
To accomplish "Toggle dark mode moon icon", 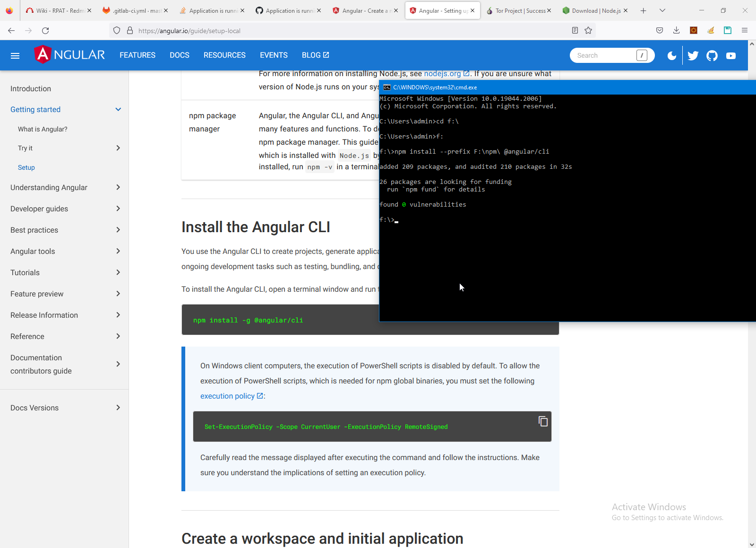I will tap(671, 56).
